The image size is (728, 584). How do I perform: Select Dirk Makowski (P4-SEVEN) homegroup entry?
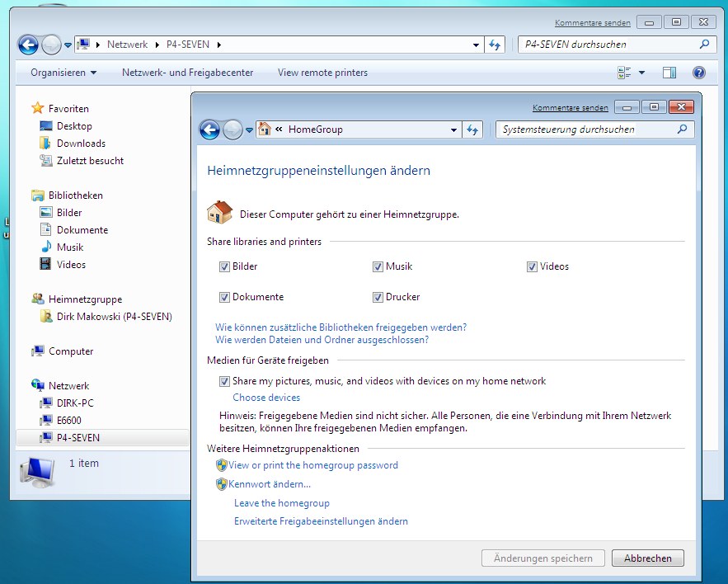[x=115, y=317]
